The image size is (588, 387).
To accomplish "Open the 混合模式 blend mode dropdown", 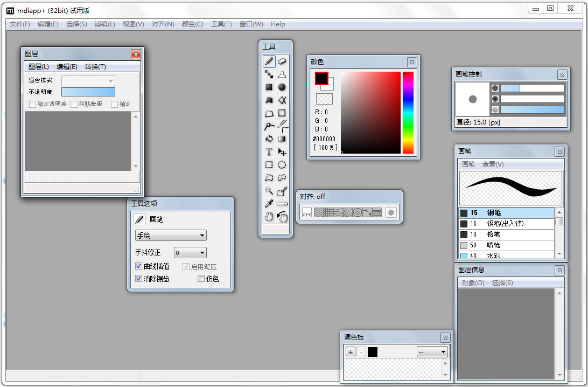I will point(88,81).
